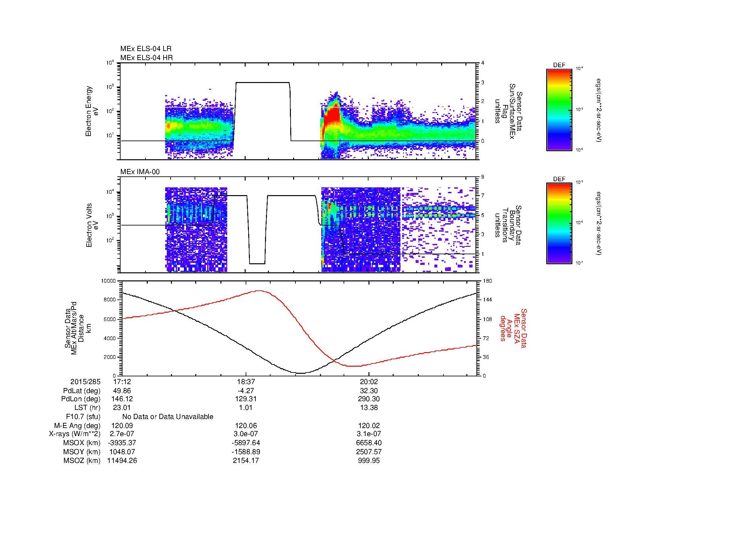Click the 'MSOY (km)' row label
This screenshot has height=534, width=756.
(x=82, y=452)
